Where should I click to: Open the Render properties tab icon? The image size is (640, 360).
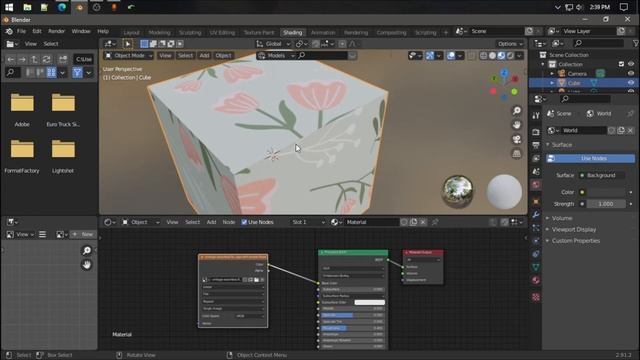536,132
